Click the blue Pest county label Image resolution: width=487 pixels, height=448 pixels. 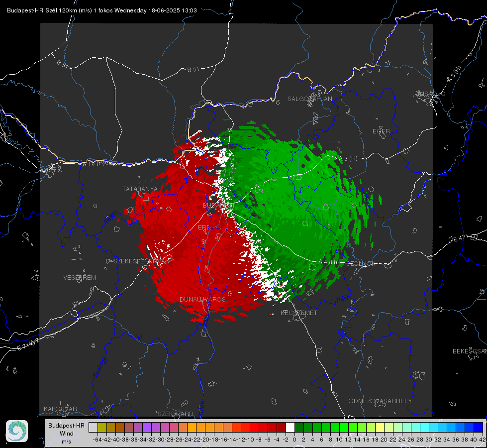coord(342,299)
